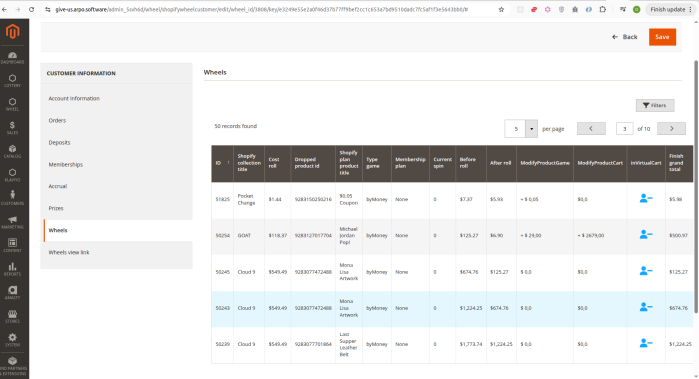Open the Wheel sidebar menu
699x379 pixels.
(12, 104)
